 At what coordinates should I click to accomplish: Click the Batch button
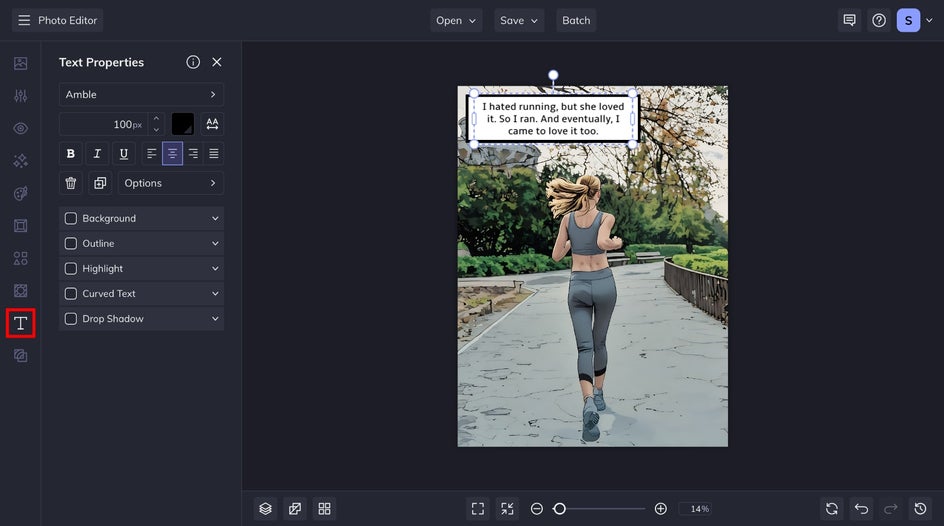[x=576, y=20]
